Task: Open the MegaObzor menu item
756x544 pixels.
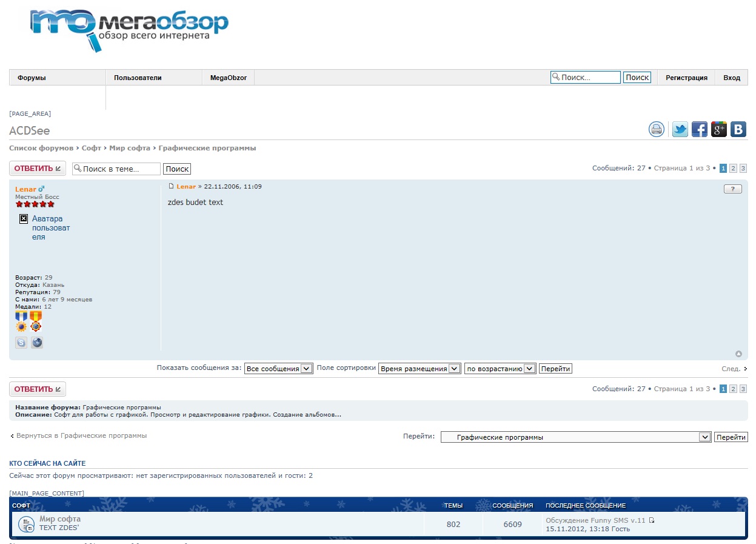Action: [229, 78]
